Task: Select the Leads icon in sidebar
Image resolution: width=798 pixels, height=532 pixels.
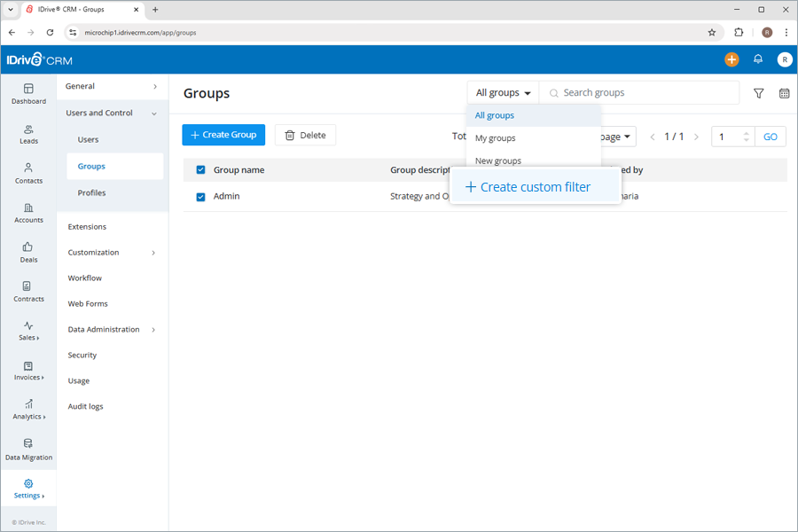Action: click(x=28, y=133)
